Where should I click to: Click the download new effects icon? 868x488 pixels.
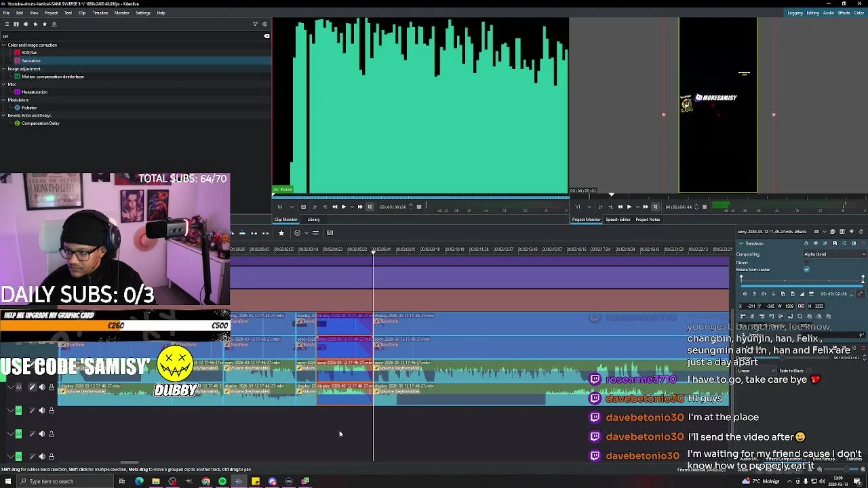pyautogui.click(x=54, y=24)
